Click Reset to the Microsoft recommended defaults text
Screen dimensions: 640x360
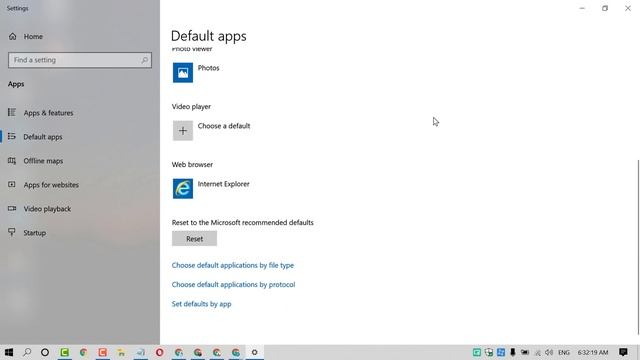pyautogui.click(x=242, y=222)
